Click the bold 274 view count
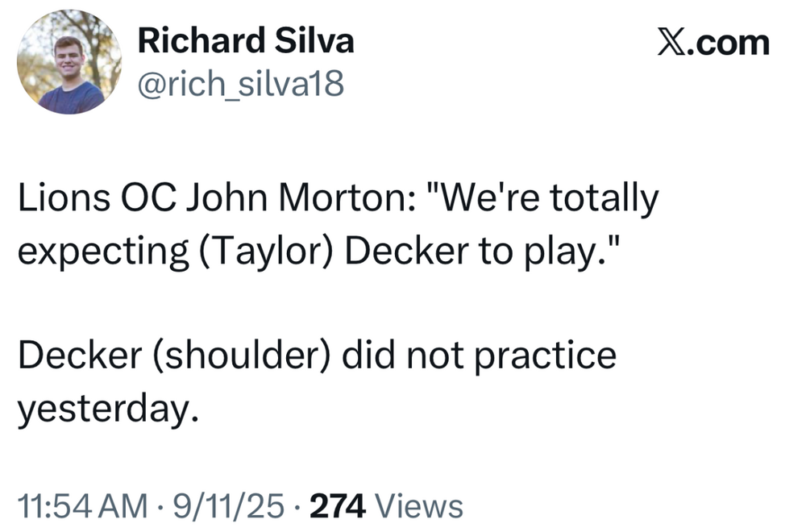The width and height of the screenshot is (806, 532). tap(339, 506)
